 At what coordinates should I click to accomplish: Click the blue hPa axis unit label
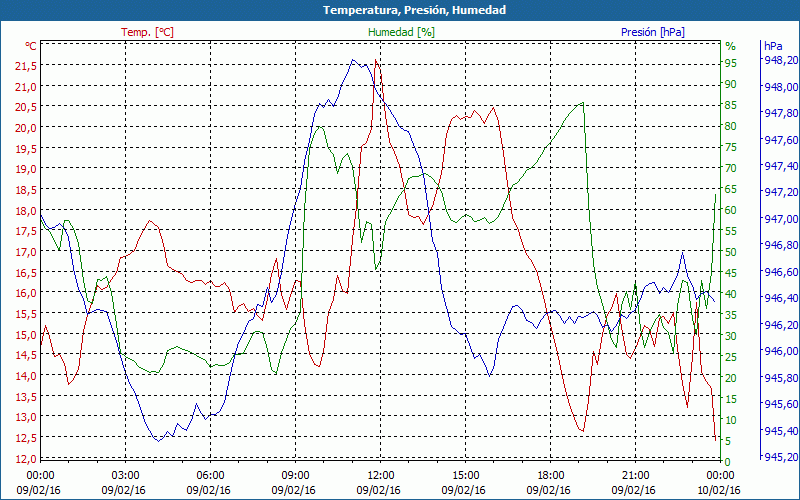pyautogui.click(x=773, y=46)
